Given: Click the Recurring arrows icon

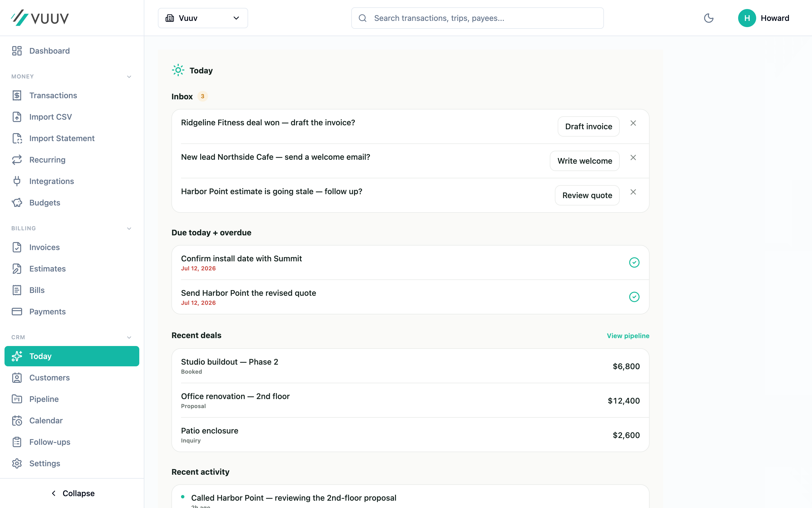Looking at the screenshot, I should click(x=17, y=160).
